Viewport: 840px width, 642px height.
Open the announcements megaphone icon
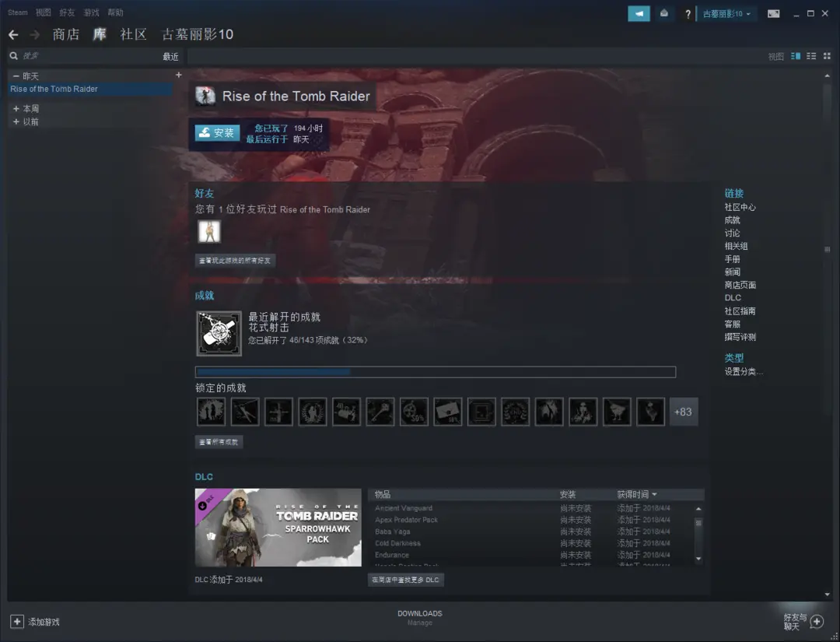(x=639, y=14)
